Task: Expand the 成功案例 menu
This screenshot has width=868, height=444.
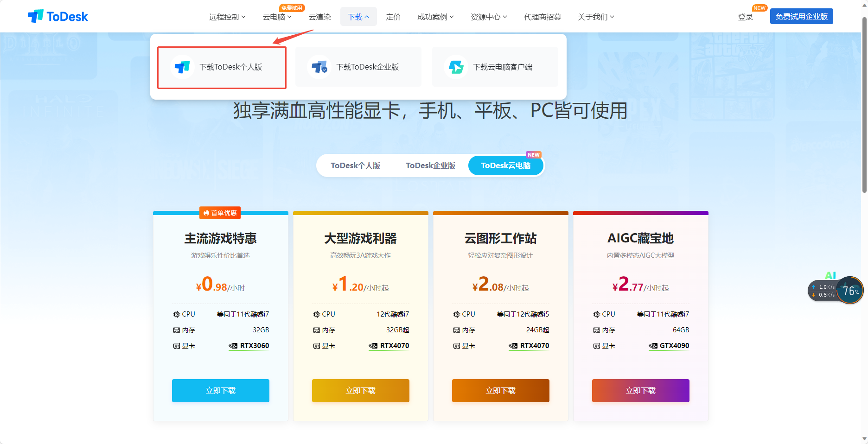Action: click(435, 17)
